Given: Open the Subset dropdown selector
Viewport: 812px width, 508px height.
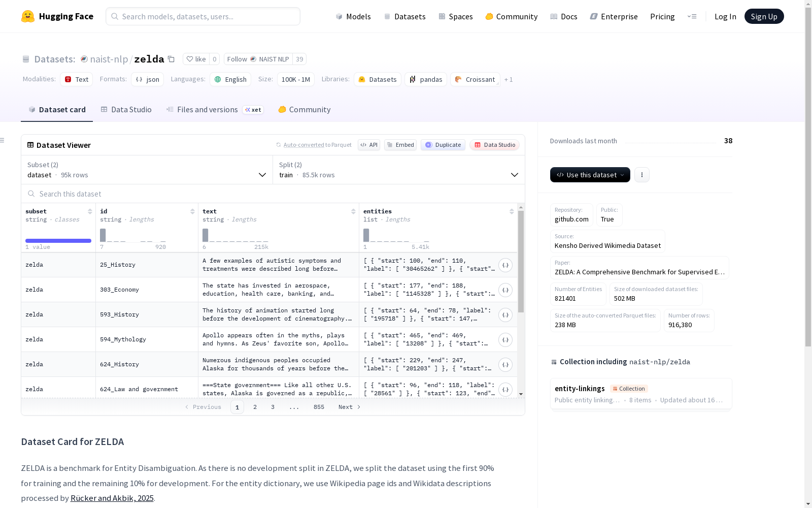Looking at the screenshot, I should coord(147,170).
